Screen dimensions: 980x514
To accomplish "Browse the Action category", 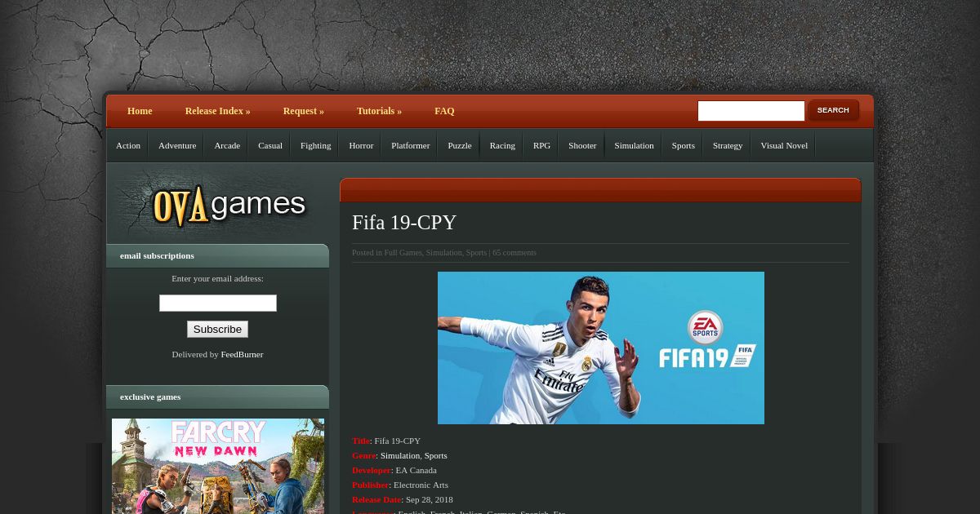I will coord(128,145).
